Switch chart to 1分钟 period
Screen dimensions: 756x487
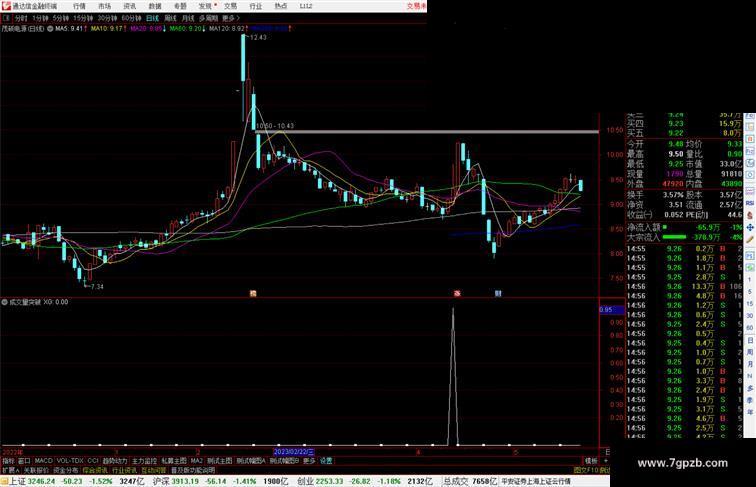click(x=40, y=18)
